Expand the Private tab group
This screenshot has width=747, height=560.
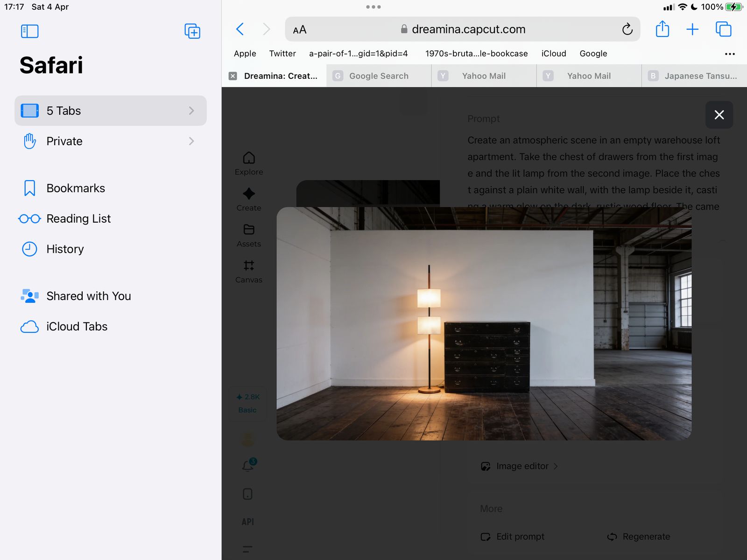[x=111, y=141]
